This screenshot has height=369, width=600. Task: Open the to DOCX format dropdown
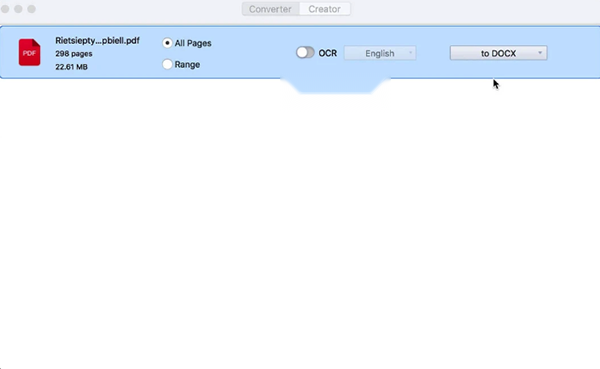pyautogui.click(x=498, y=53)
